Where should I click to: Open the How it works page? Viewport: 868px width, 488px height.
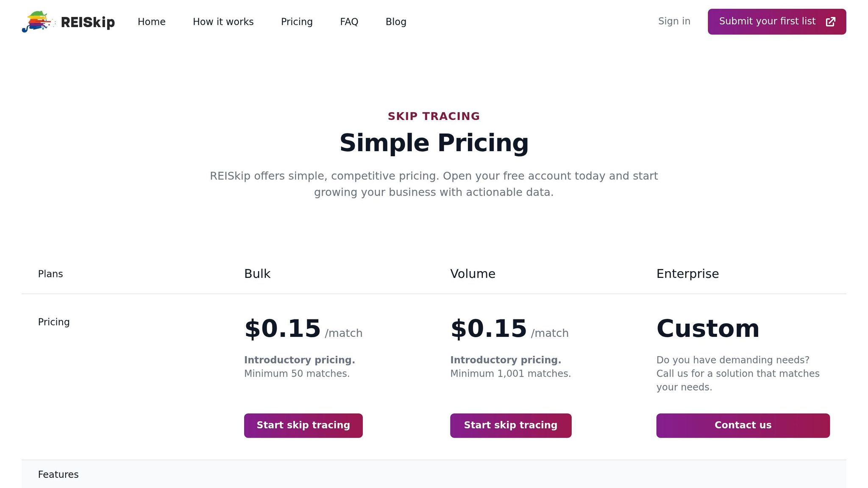pyautogui.click(x=223, y=22)
